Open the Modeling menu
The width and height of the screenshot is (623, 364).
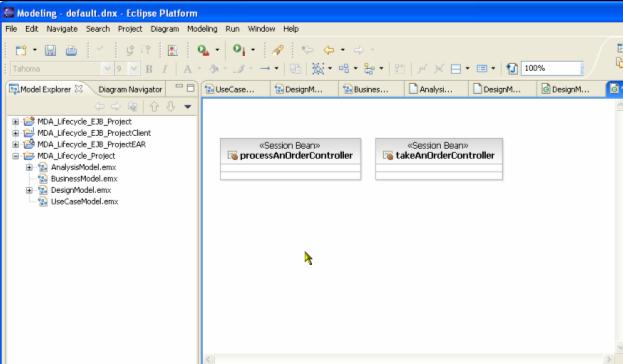pos(202,29)
